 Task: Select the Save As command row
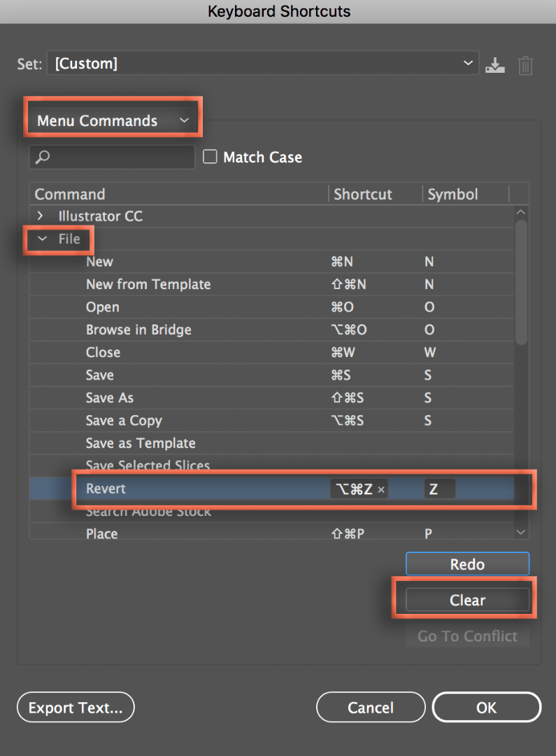(110, 398)
